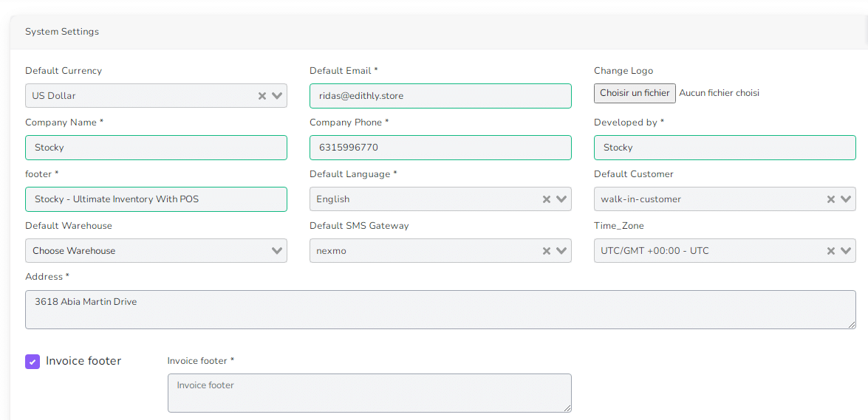The width and height of the screenshot is (868, 420).
Task: Expand the Default Language dropdown arrow
Action: point(561,199)
